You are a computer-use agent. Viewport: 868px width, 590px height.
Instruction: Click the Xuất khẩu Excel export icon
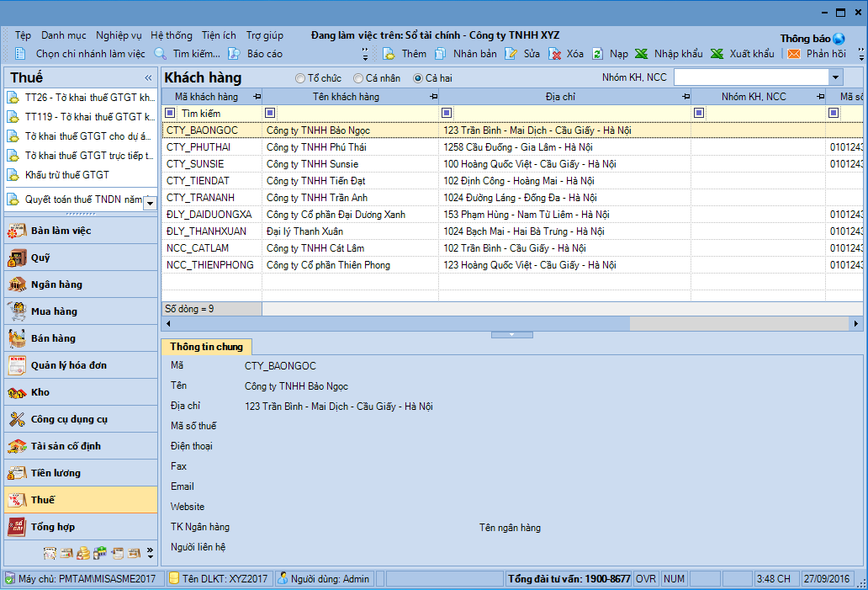(717, 54)
